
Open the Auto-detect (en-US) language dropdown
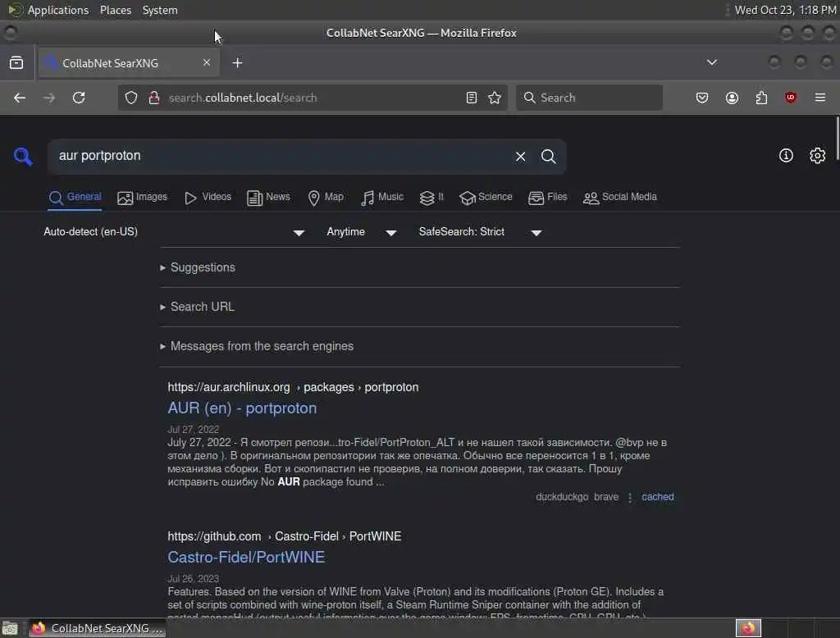click(x=174, y=232)
